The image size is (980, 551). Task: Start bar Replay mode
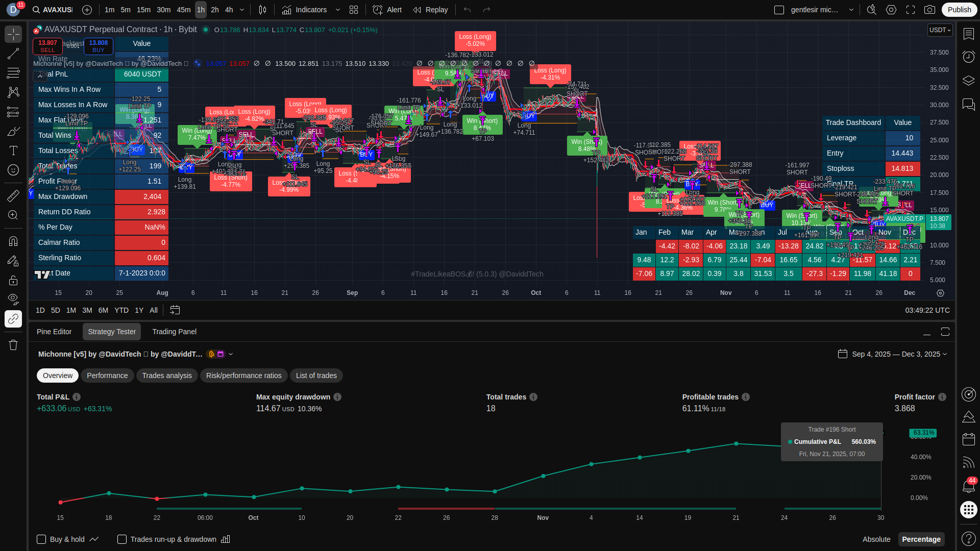pos(430,10)
